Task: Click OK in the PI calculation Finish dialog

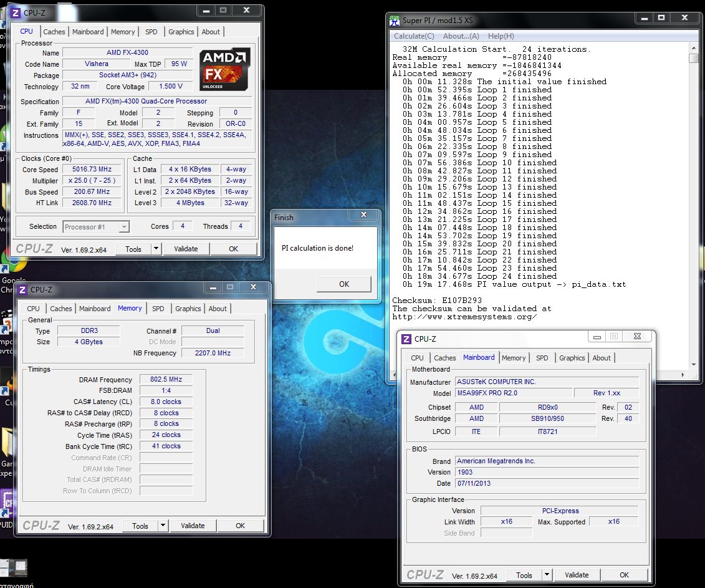Action: coord(344,284)
